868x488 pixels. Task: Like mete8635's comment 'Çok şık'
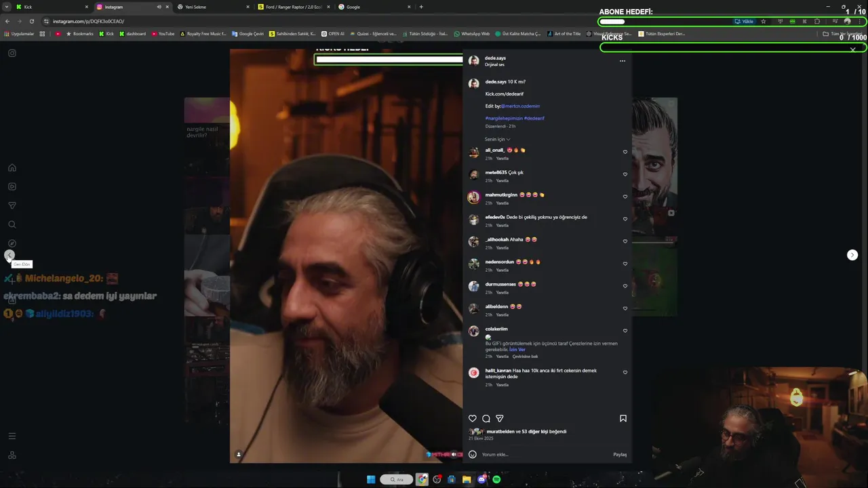tap(625, 174)
